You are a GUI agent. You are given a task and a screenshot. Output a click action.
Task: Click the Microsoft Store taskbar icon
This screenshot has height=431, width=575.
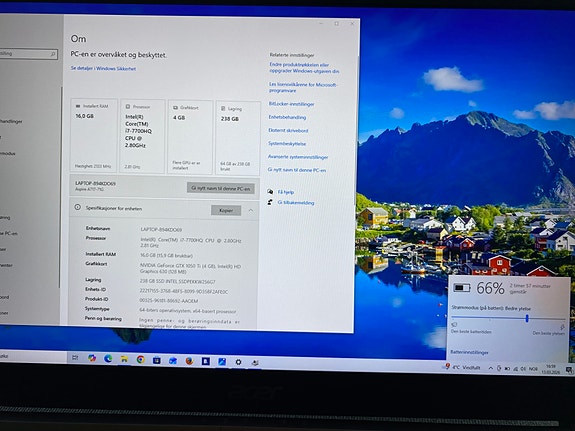[x=157, y=360]
